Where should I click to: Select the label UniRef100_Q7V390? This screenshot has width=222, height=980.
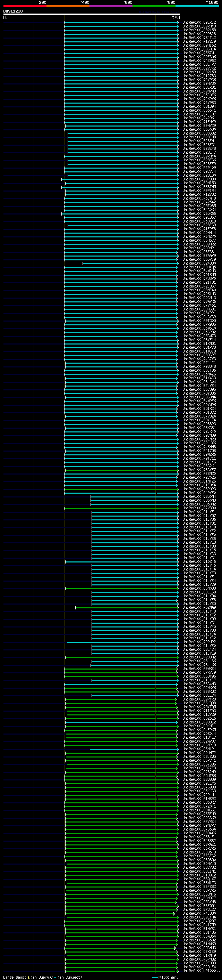click(199, 508)
